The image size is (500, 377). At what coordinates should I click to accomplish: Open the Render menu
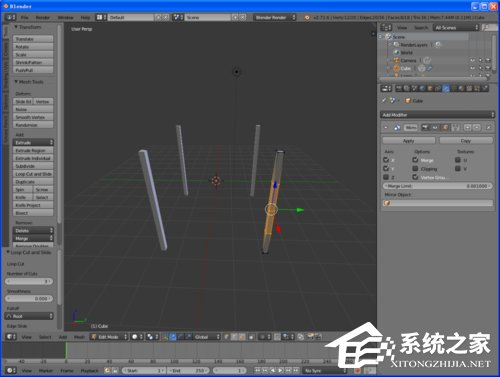pos(43,17)
